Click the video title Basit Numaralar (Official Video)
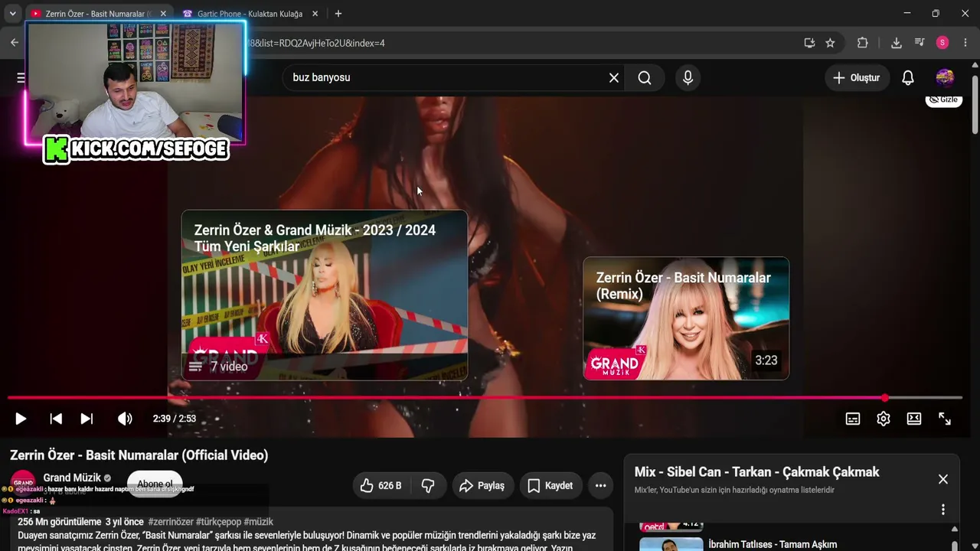This screenshot has width=980, height=551. point(139,455)
